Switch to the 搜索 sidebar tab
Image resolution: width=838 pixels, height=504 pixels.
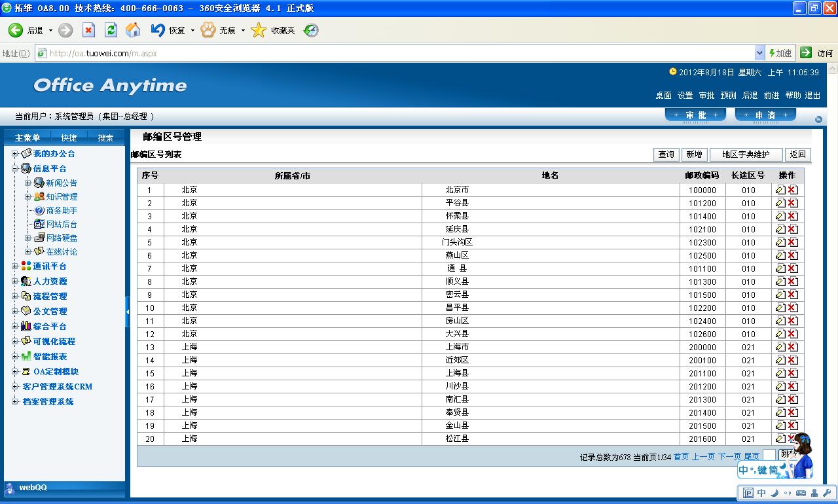105,137
